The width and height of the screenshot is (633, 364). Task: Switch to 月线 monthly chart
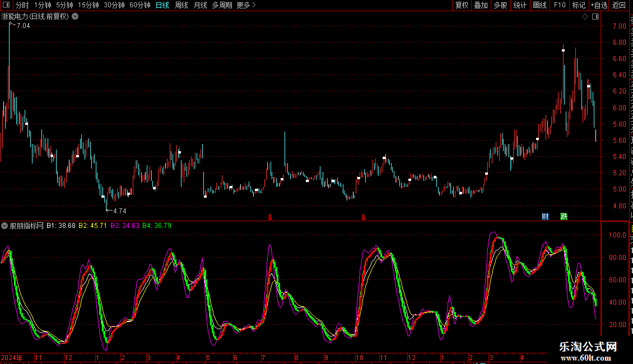pyautogui.click(x=200, y=5)
